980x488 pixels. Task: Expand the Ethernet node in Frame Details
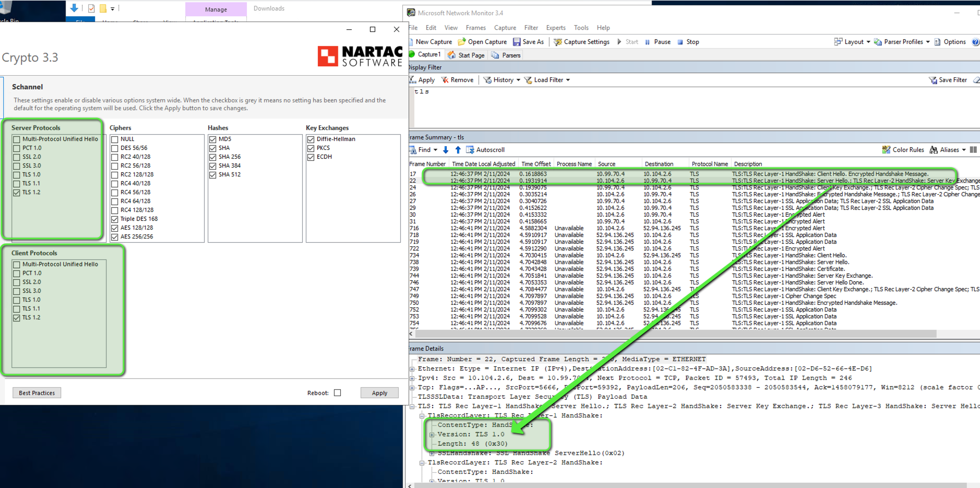point(412,369)
